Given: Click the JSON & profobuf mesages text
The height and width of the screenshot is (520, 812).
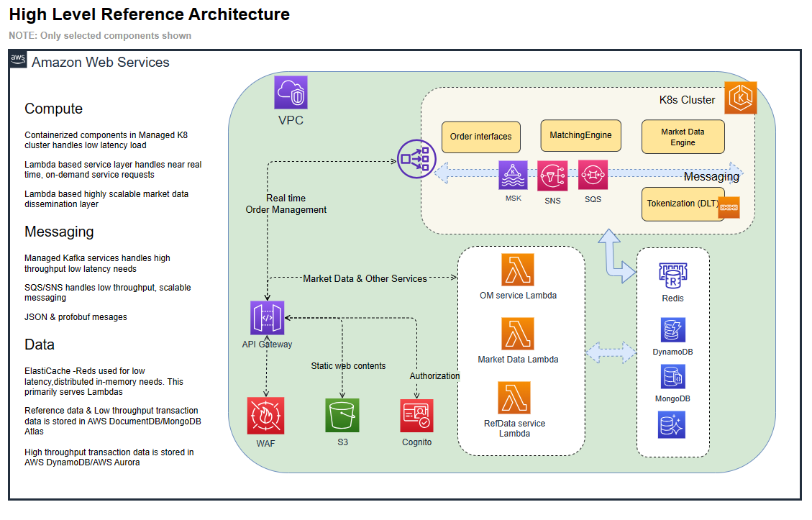Looking at the screenshot, I should (x=76, y=317).
